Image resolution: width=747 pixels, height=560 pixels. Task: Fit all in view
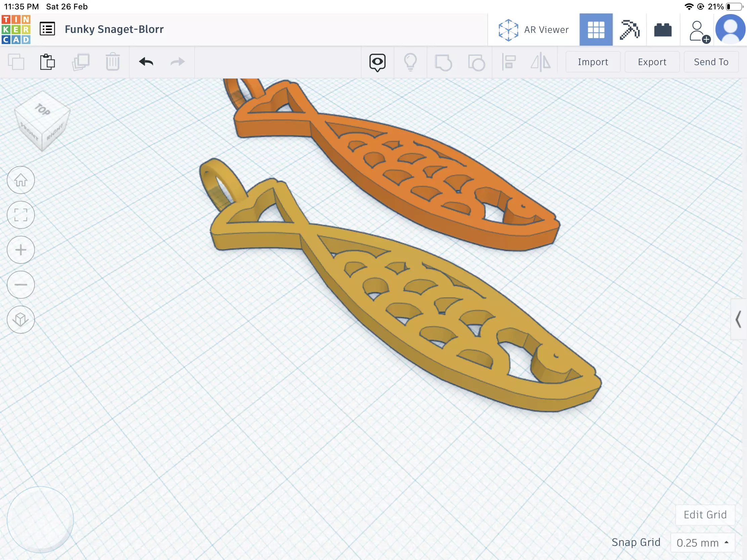pos(21,215)
